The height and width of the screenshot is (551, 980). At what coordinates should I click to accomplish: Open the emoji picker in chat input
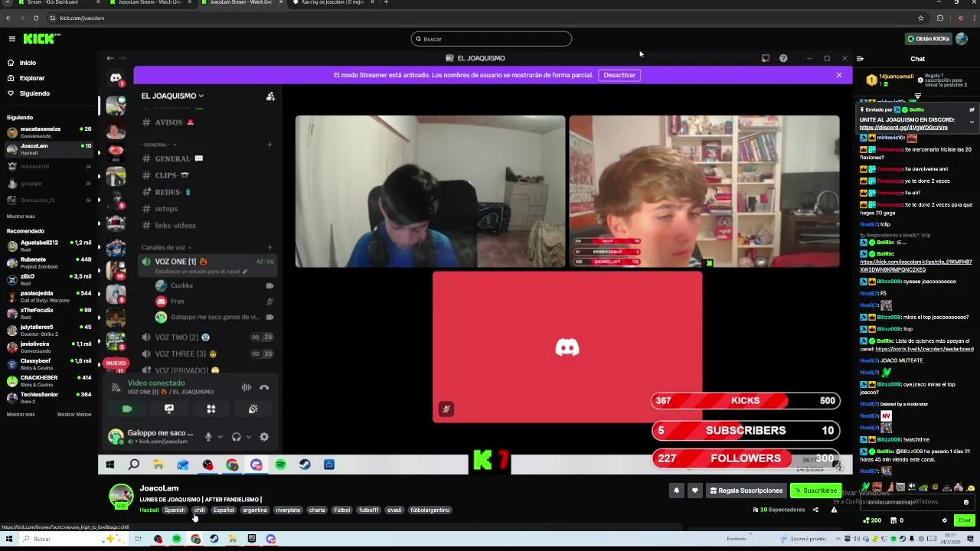965,502
